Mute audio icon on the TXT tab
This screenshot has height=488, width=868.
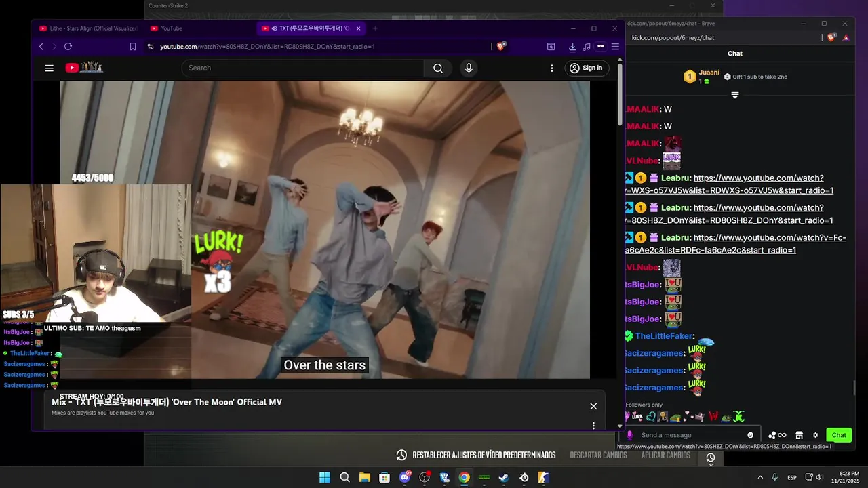pos(275,28)
